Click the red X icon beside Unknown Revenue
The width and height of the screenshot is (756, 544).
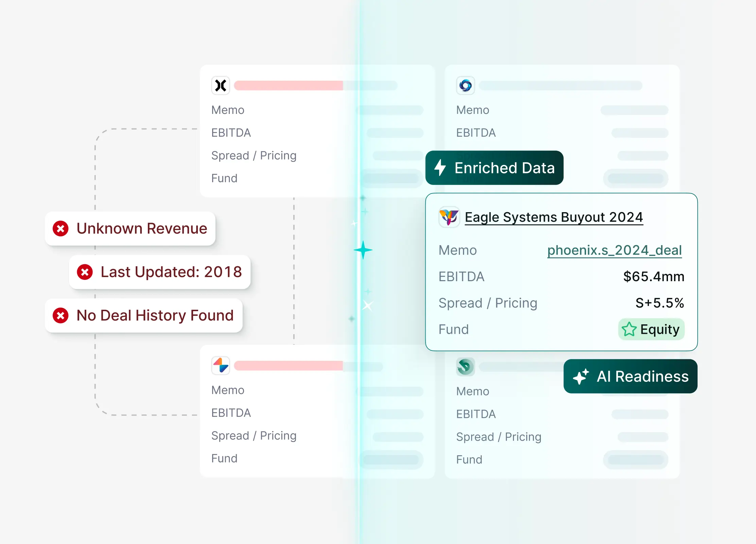tap(61, 228)
